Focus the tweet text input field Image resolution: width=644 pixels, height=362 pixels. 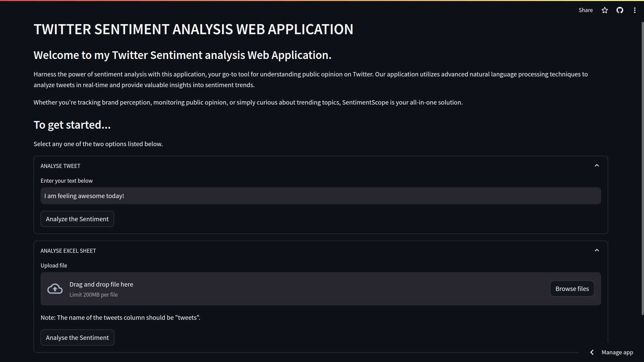pos(320,196)
